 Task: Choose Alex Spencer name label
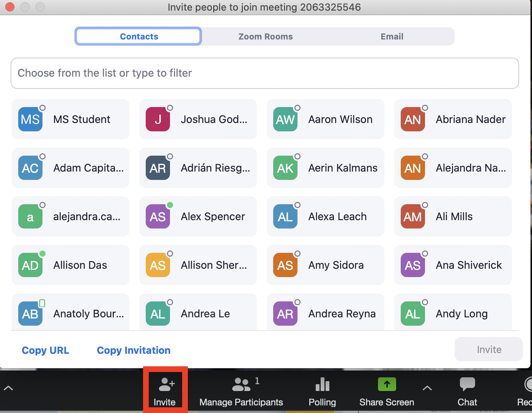click(x=213, y=216)
